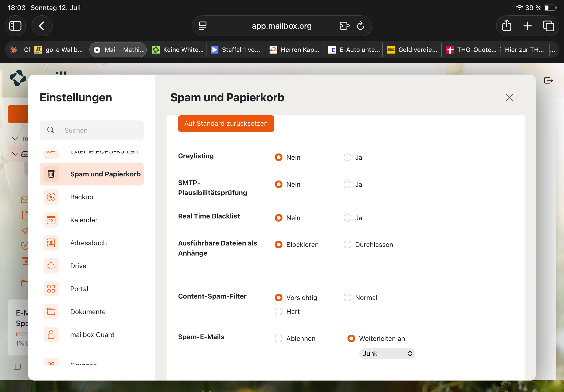564x392 pixels.
Task: Close the Einstellungen dialog
Action: (509, 98)
